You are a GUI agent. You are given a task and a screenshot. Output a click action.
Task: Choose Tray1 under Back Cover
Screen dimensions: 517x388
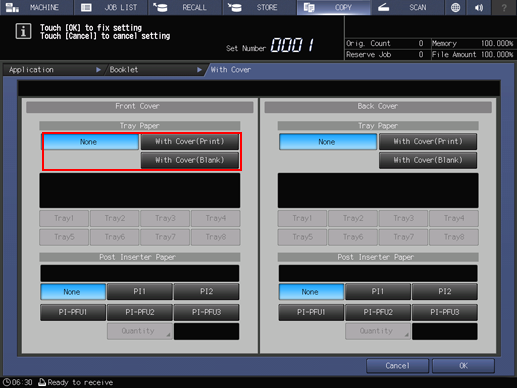(x=302, y=218)
